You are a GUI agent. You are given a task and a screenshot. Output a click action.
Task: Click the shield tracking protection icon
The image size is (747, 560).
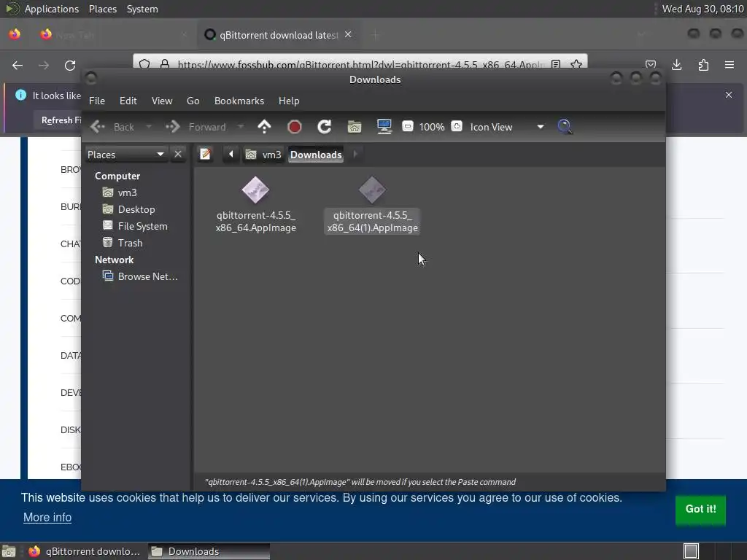click(145, 64)
